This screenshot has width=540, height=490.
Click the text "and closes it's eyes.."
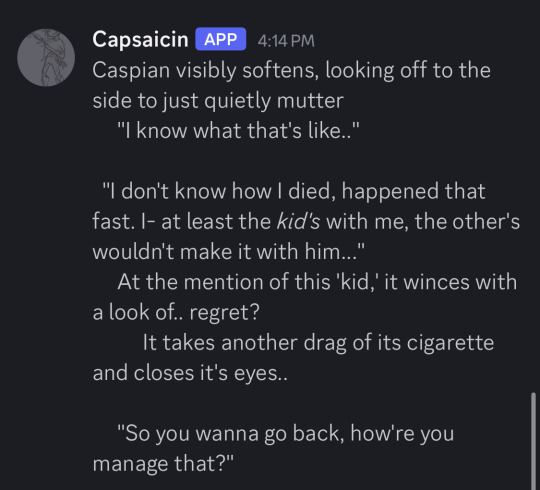pos(190,373)
